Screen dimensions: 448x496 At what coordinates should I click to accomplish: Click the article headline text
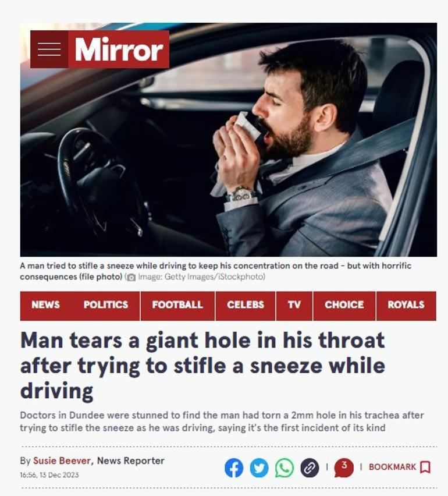click(x=202, y=366)
